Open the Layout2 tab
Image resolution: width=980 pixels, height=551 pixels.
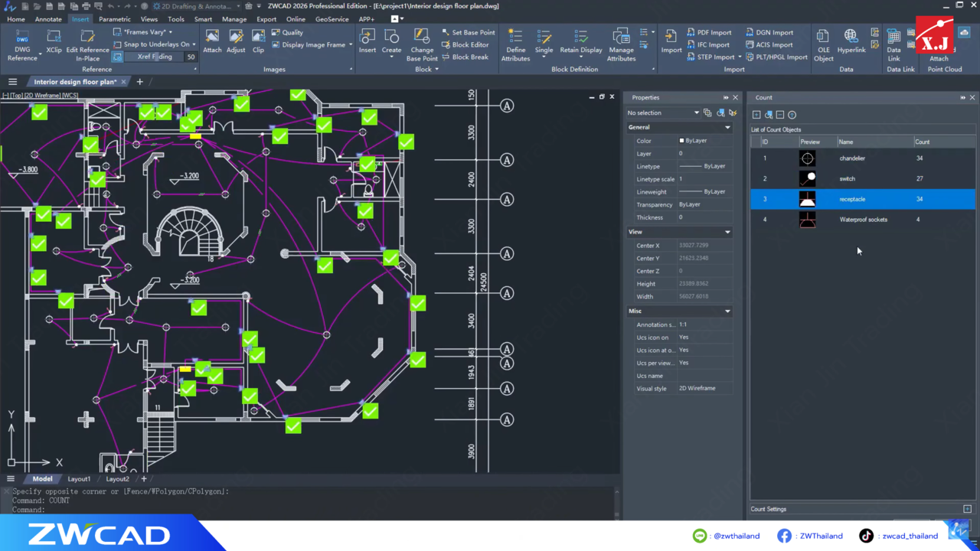coord(117,479)
